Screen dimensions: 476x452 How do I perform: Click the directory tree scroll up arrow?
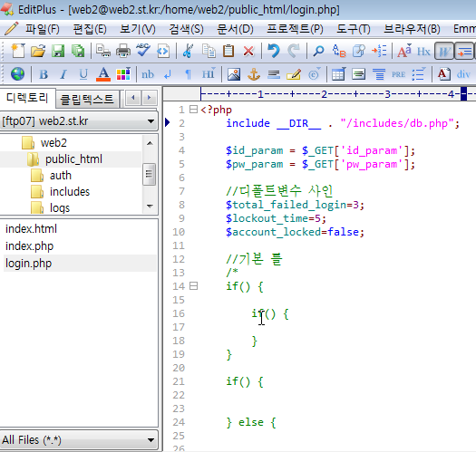click(x=150, y=143)
